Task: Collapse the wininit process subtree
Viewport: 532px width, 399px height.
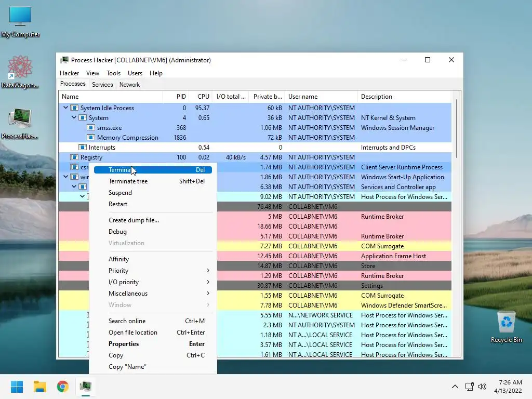Action: click(x=65, y=177)
